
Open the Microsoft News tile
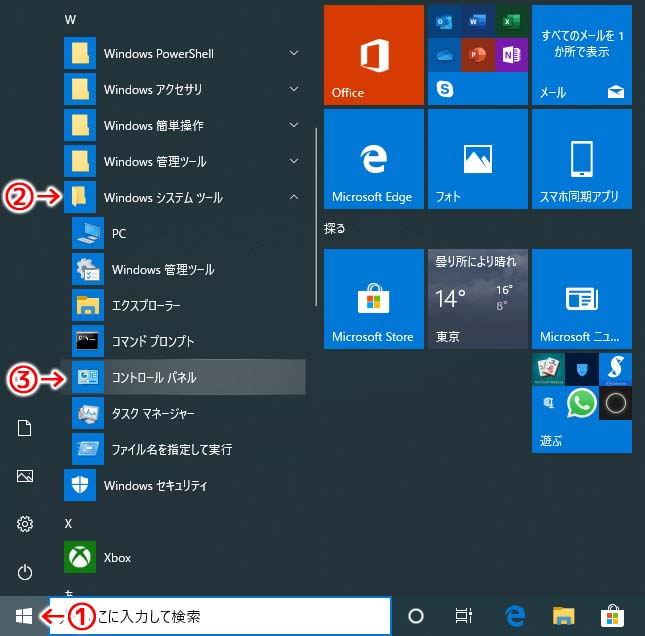coord(582,299)
